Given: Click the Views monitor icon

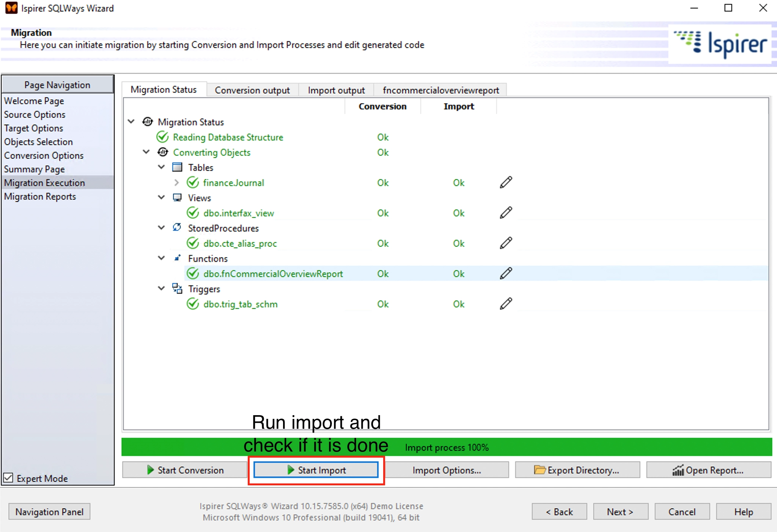Looking at the screenshot, I should (x=177, y=198).
